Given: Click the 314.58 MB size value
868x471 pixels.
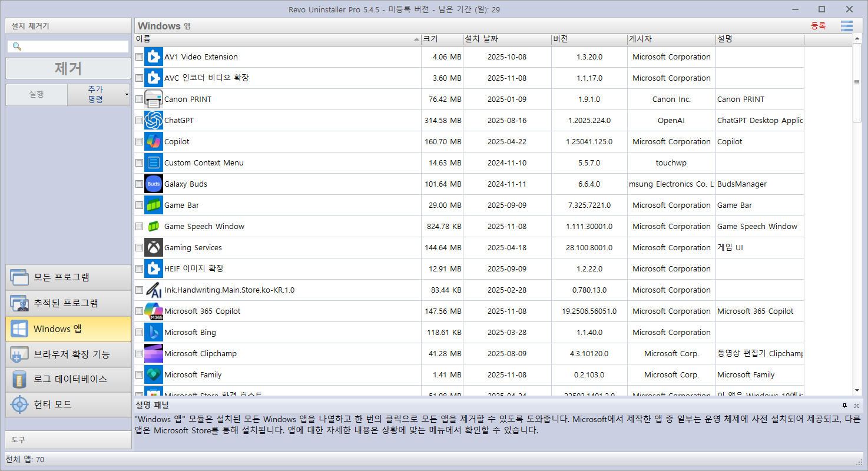Looking at the screenshot, I should [443, 121].
